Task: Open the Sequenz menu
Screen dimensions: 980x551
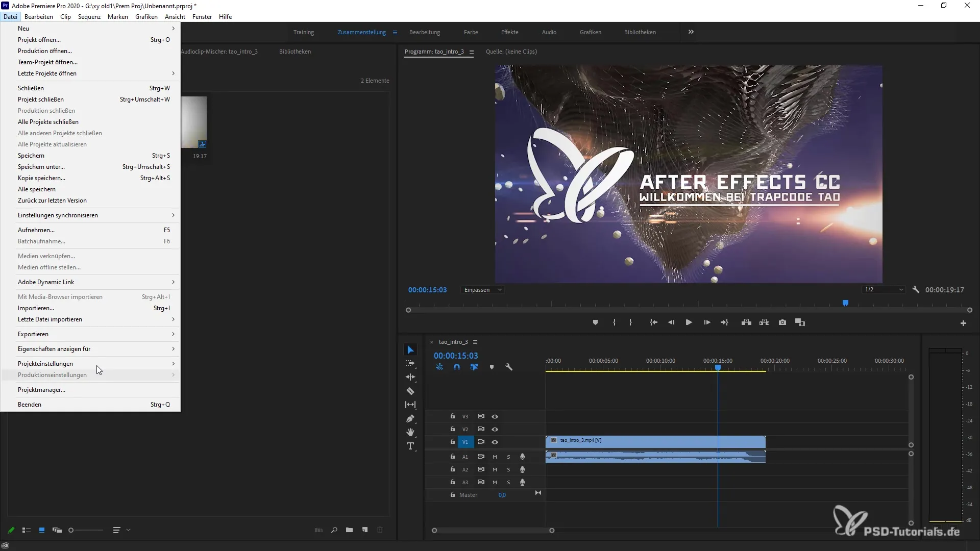Action: tap(89, 17)
